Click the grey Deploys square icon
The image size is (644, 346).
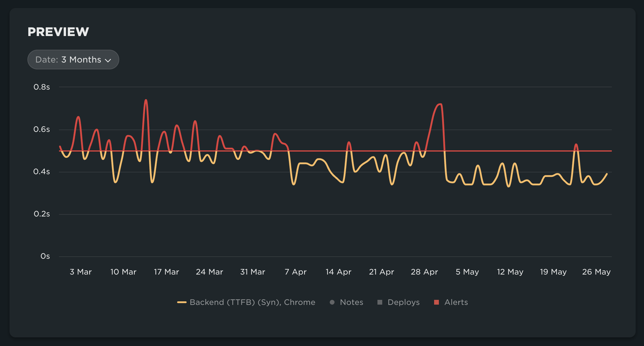tap(380, 302)
